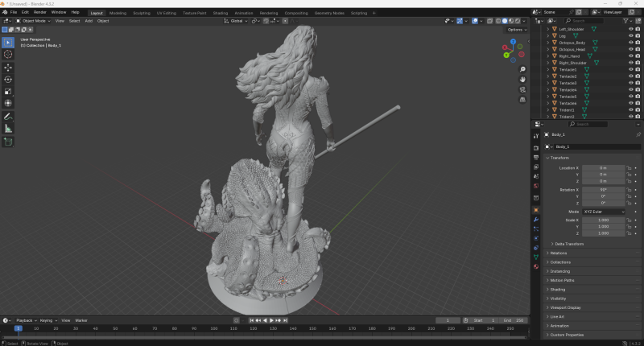
Task: Click the Location X value field
Action: pos(602,167)
